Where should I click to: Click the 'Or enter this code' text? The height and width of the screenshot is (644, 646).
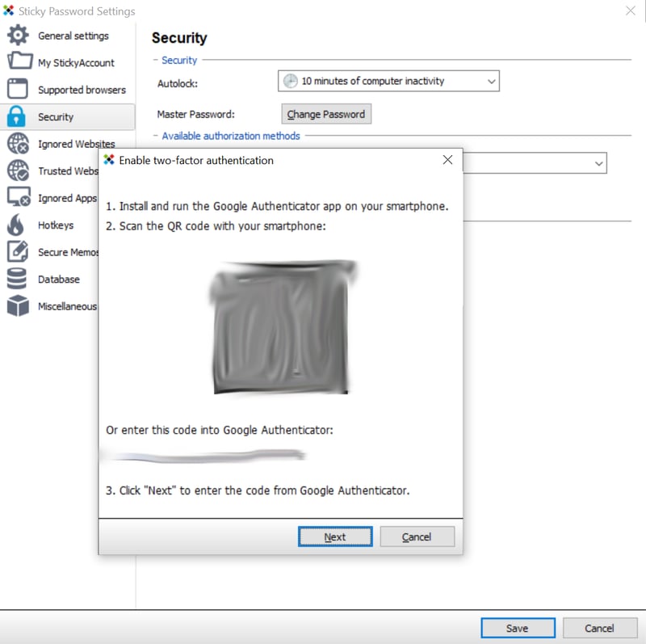(219, 430)
